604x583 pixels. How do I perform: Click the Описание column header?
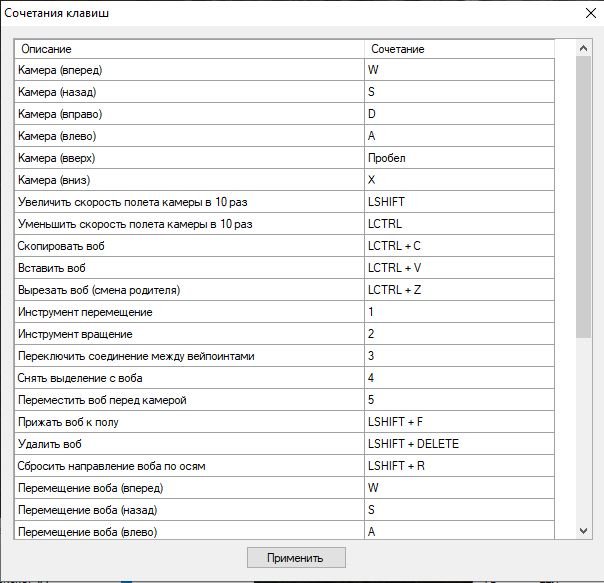point(189,49)
